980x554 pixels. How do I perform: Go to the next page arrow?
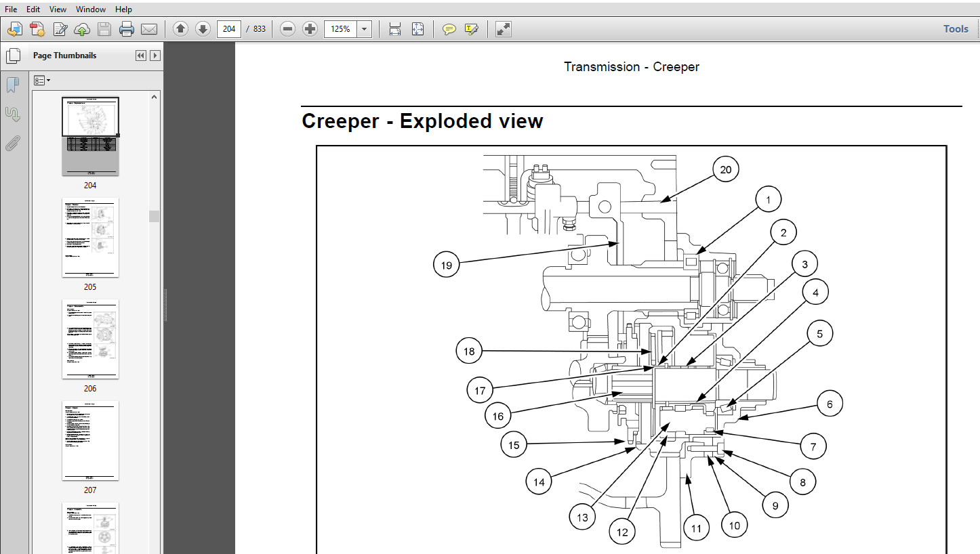click(202, 29)
